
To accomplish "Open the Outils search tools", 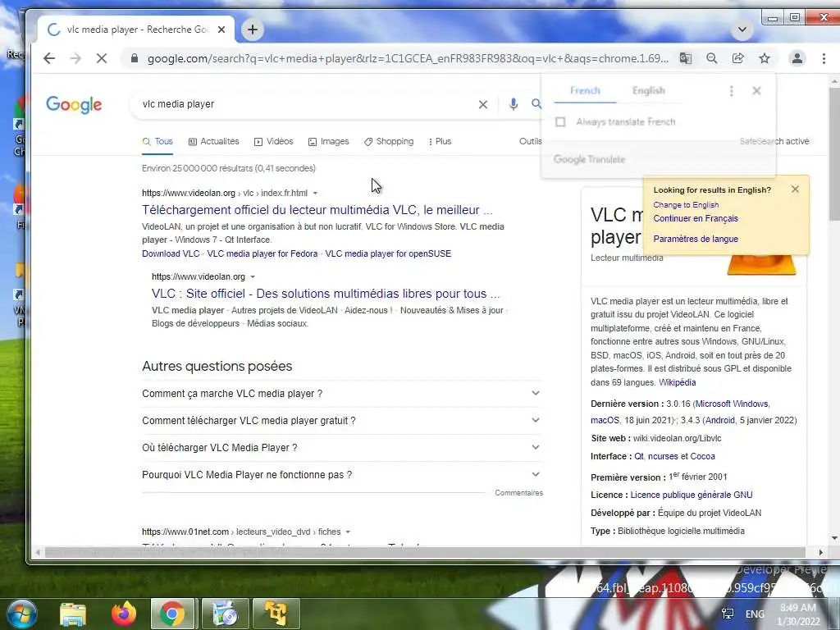I will tap(531, 141).
